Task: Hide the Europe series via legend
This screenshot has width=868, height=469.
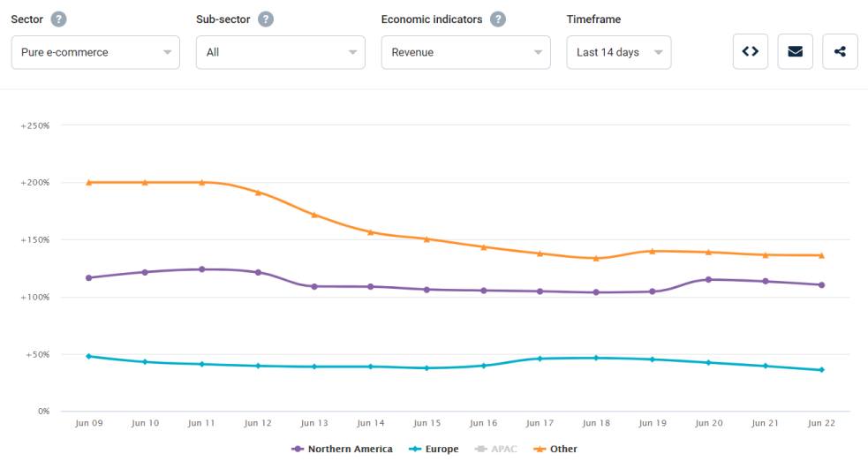Action: 434,449
